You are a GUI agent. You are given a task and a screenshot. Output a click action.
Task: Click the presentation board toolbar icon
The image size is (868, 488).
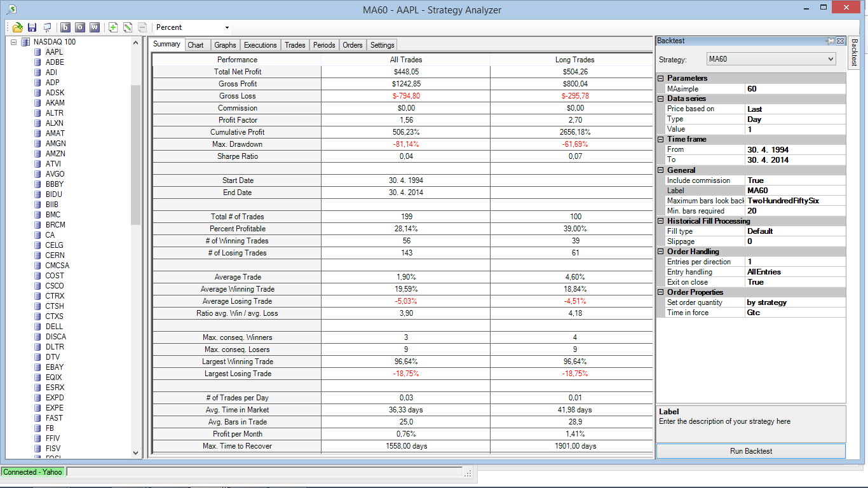pos(47,27)
